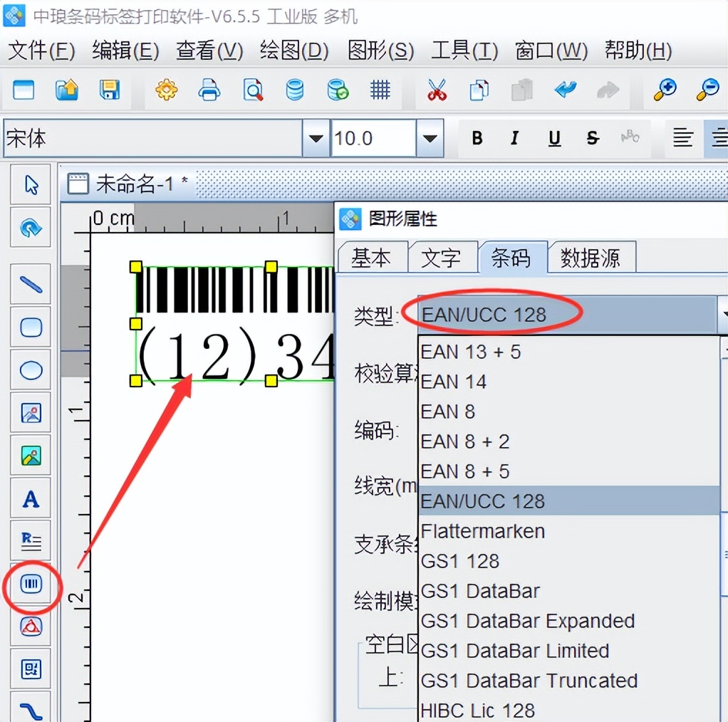Select the text tool A
This screenshot has height=722, width=728.
coord(31,498)
